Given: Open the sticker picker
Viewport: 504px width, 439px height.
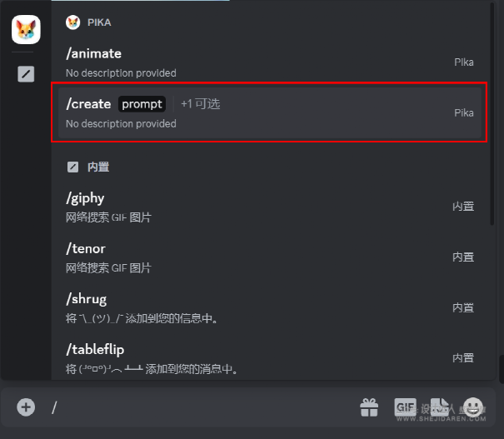Looking at the screenshot, I should click(x=439, y=407).
